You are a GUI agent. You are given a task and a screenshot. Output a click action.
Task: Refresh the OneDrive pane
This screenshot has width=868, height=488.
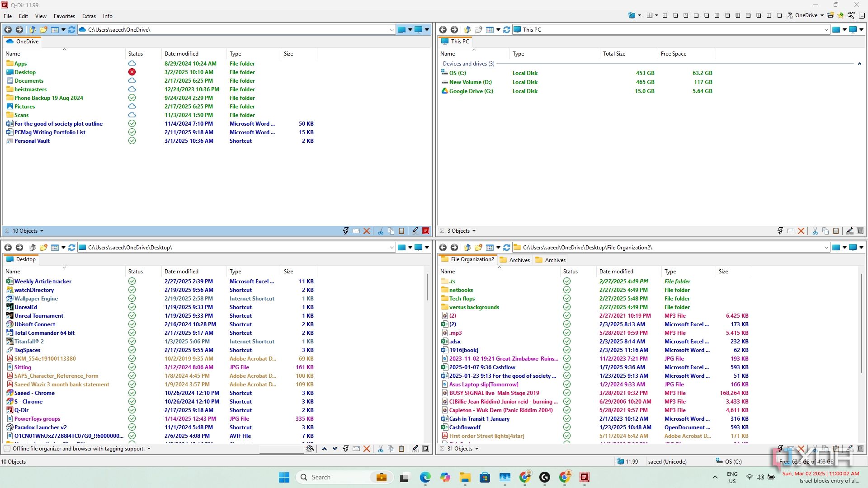coord(72,30)
